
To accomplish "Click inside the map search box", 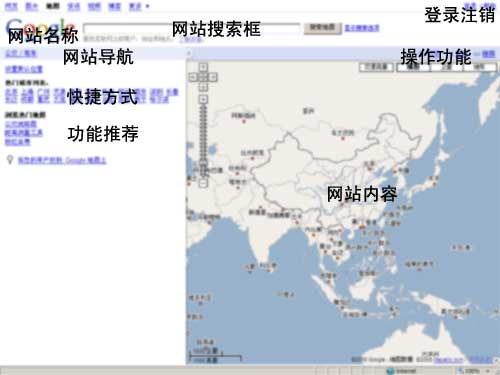I will 192,28.
